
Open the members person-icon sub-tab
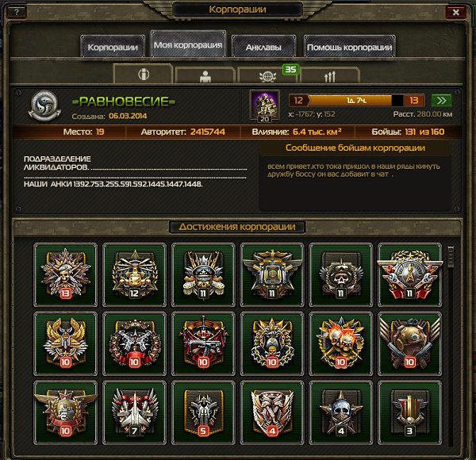[205, 75]
